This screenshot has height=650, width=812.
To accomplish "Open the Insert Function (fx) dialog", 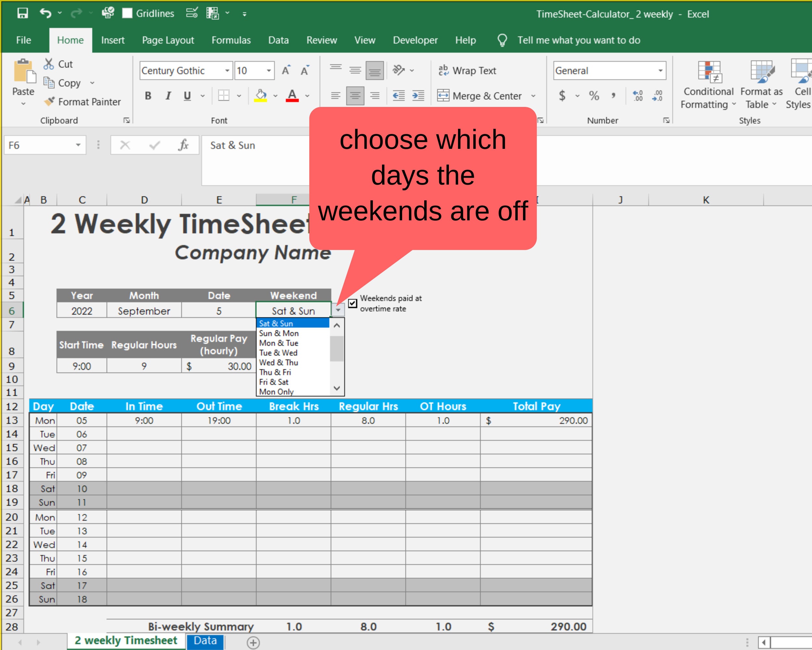I will coord(184,145).
